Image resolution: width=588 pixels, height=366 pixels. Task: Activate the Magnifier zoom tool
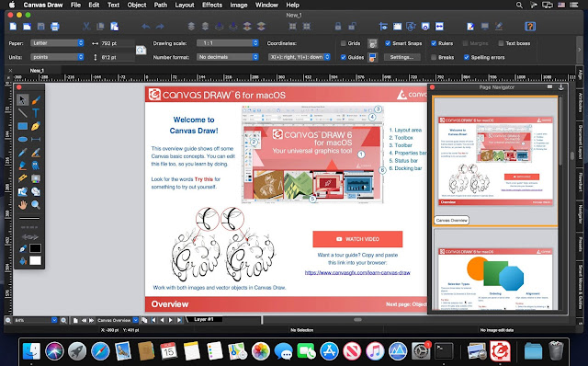point(36,204)
